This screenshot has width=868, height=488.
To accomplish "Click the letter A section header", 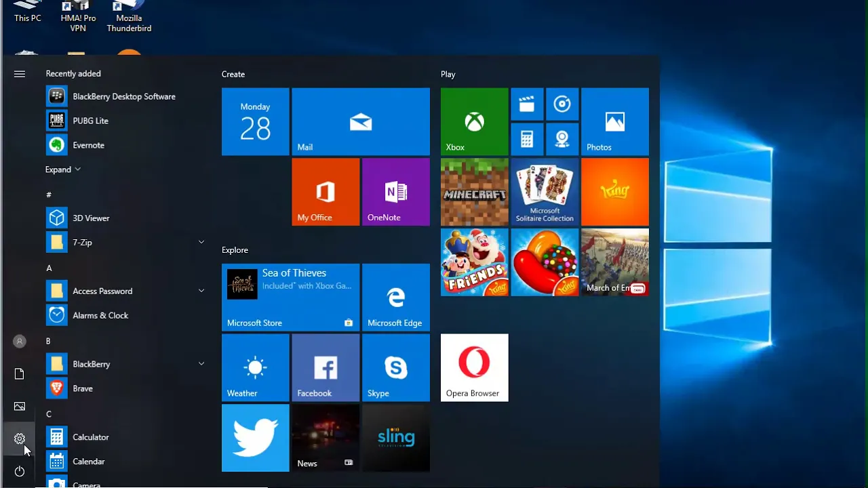I will 49,268.
